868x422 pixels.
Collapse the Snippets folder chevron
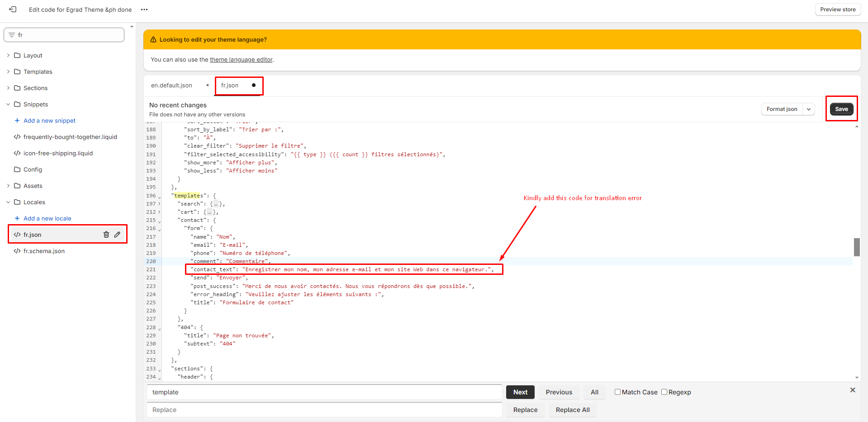coord(8,104)
